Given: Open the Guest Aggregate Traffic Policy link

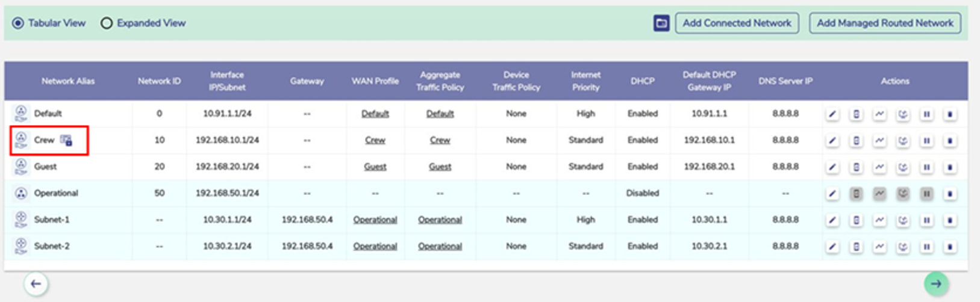Looking at the screenshot, I should click(x=440, y=167).
